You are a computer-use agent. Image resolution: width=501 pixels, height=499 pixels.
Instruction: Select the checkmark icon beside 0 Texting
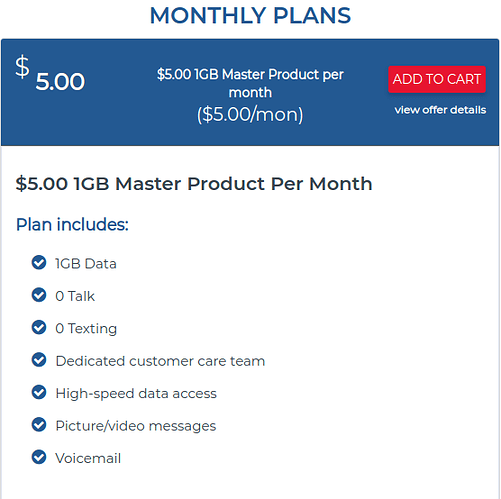pos(39,327)
